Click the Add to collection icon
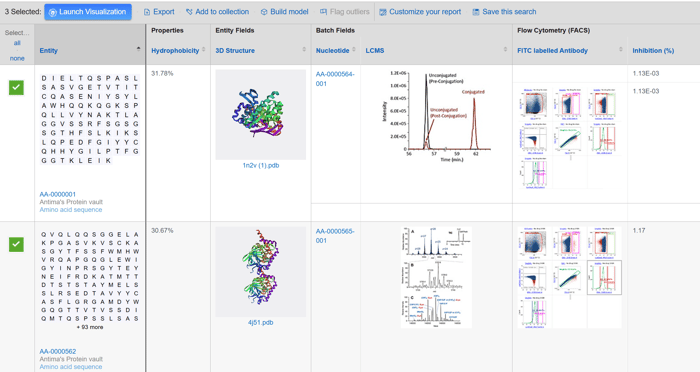Image resolution: width=700 pixels, height=372 pixels. pyautogui.click(x=189, y=12)
